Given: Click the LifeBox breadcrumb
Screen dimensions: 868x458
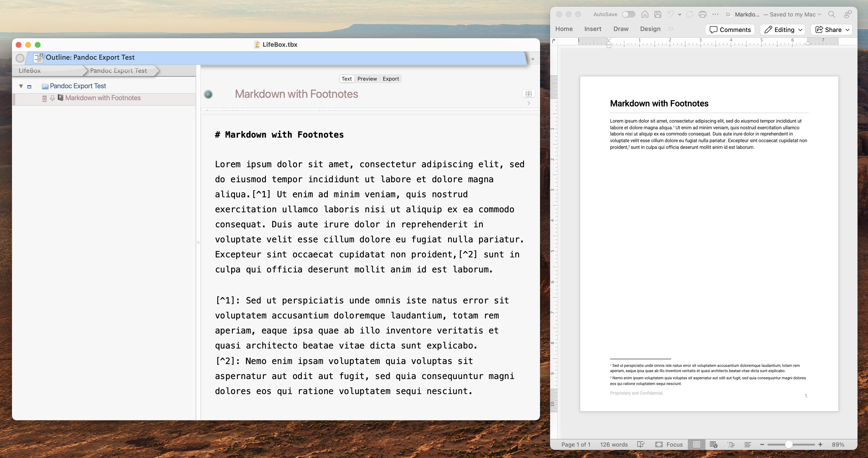Looking at the screenshot, I should (30, 70).
